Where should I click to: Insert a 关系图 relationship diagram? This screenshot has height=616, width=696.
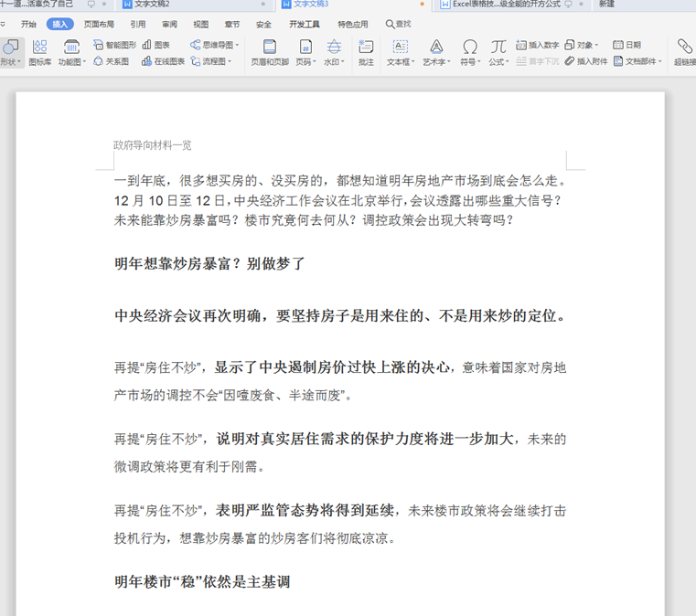pyautogui.click(x=112, y=61)
